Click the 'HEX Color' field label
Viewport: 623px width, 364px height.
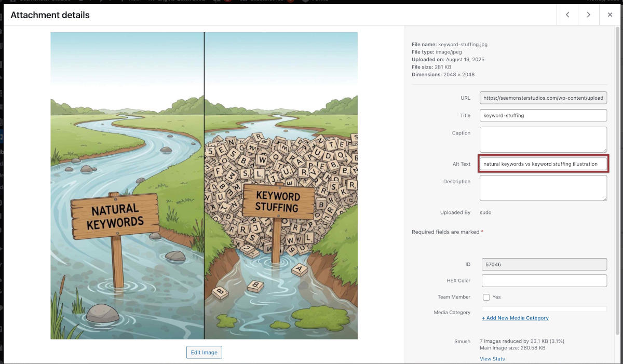point(458,280)
